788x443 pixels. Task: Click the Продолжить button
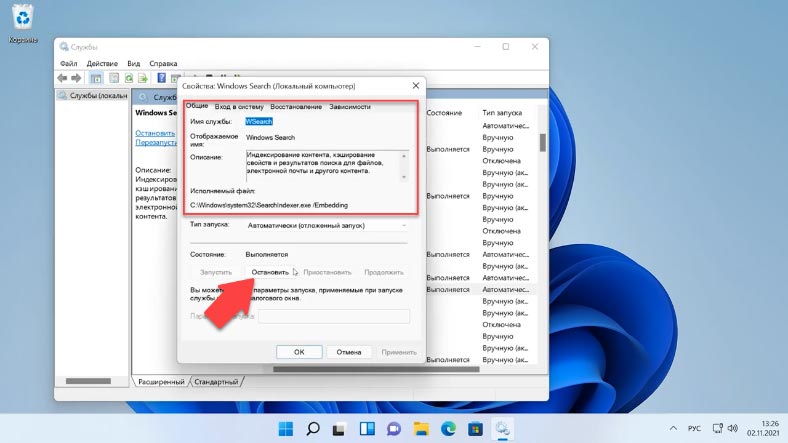pyautogui.click(x=383, y=272)
